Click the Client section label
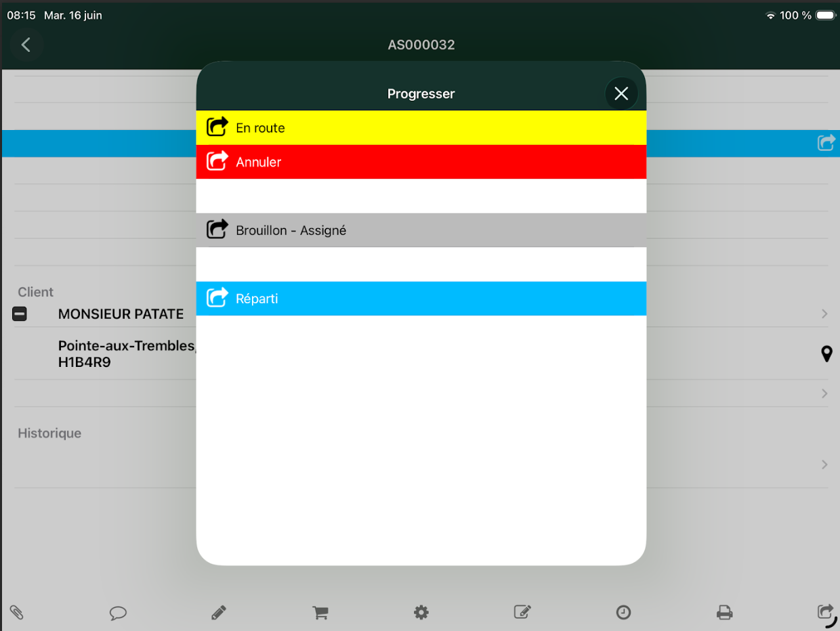Screen dimensions: 840x631 [35, 292]
